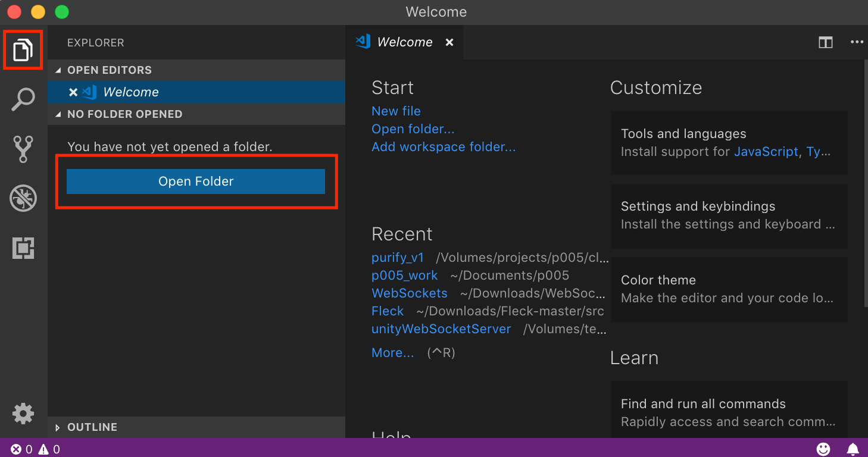Click the More... recent link
Viewport: 868px width, 457px height.
pyautogui.click(x=392, y=353)
